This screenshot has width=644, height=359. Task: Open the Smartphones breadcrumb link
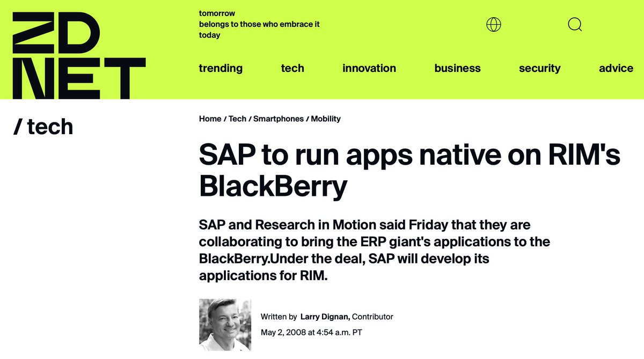click(x=279, y=119)
